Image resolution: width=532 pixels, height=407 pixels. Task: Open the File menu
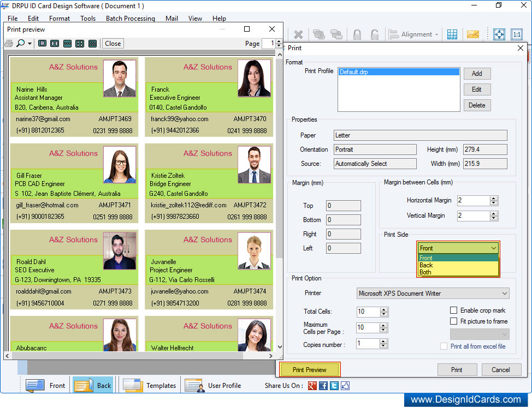[x=13, y=19]
